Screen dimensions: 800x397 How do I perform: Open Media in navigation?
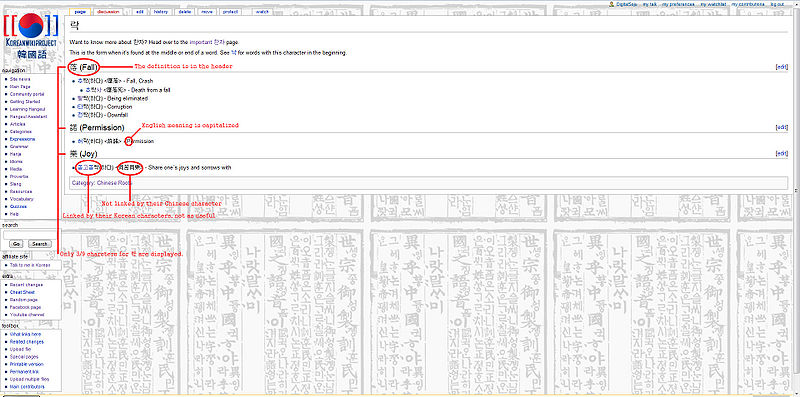pyautogui.click(x=16, y=169)
